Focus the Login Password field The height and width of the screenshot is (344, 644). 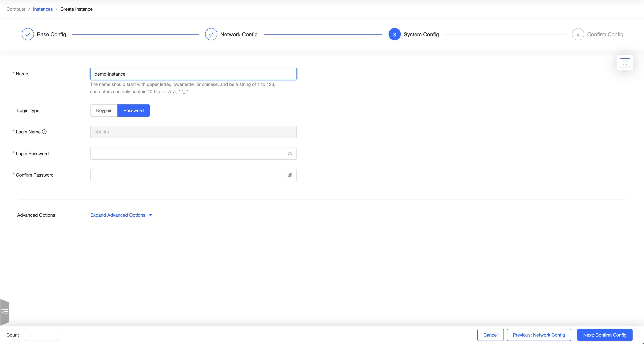coord(188,153)
